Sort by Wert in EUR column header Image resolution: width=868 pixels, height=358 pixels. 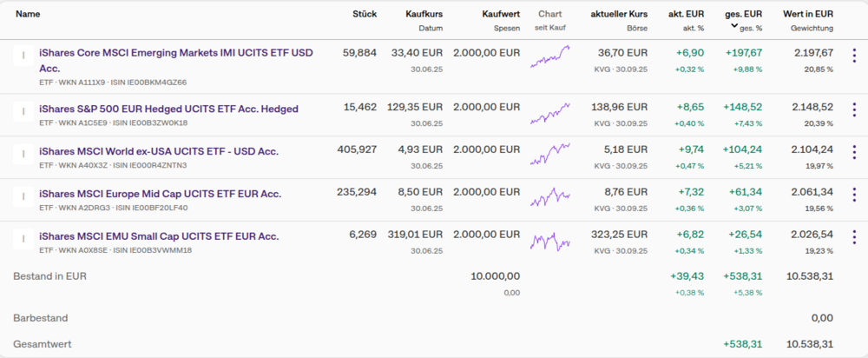click(807, 14)
